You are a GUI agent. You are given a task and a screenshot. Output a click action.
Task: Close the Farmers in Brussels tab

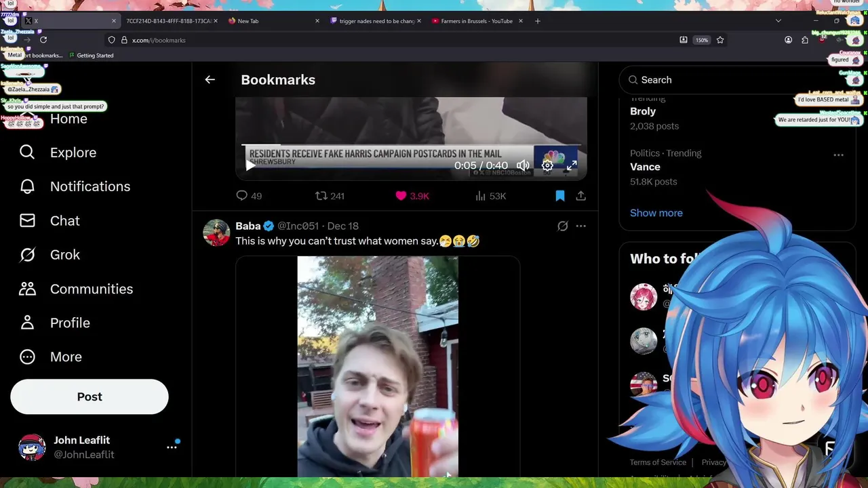(x=521, y=21)
